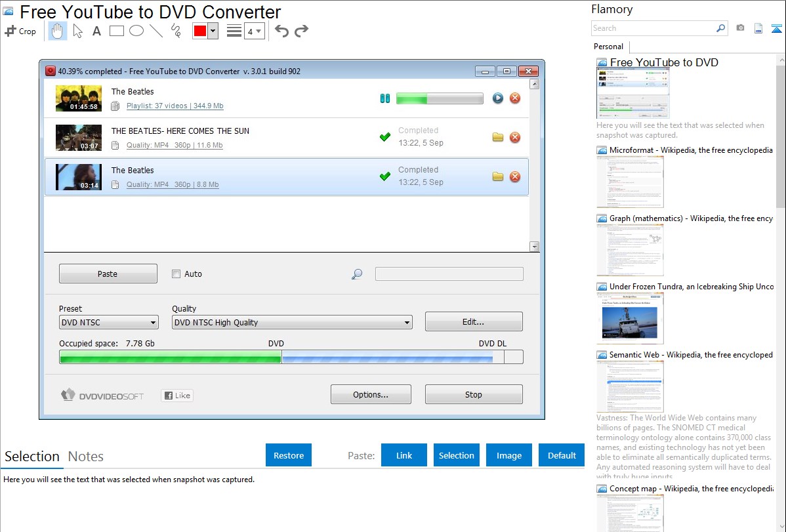Click Quality MP4 360p 11.6 Mb link
786x532 pixels.
[x=175, y=146]
